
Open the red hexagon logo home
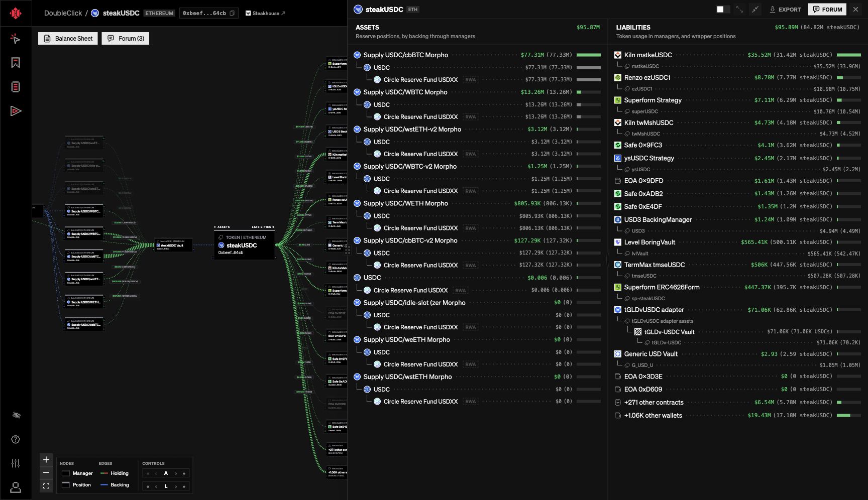16,13
